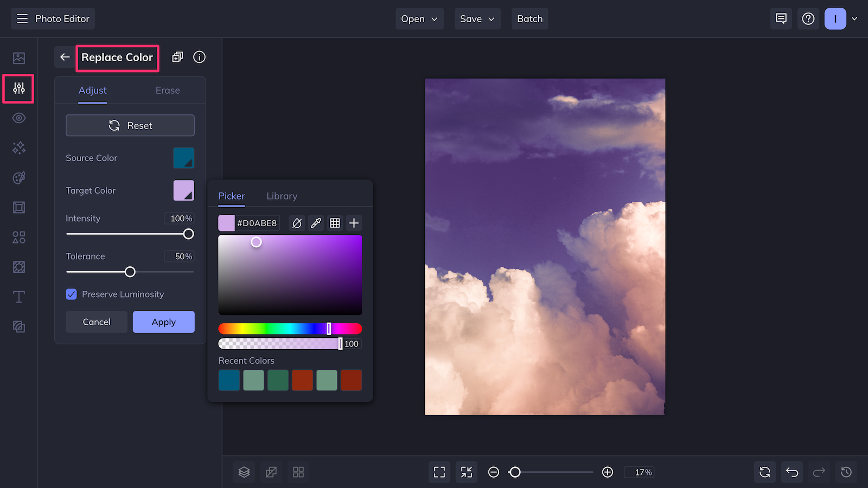Select the Adjustments tool in the sidebar
Image resolution: width=868 pixels, height=488 pixels.
click(x=18, y=88)
